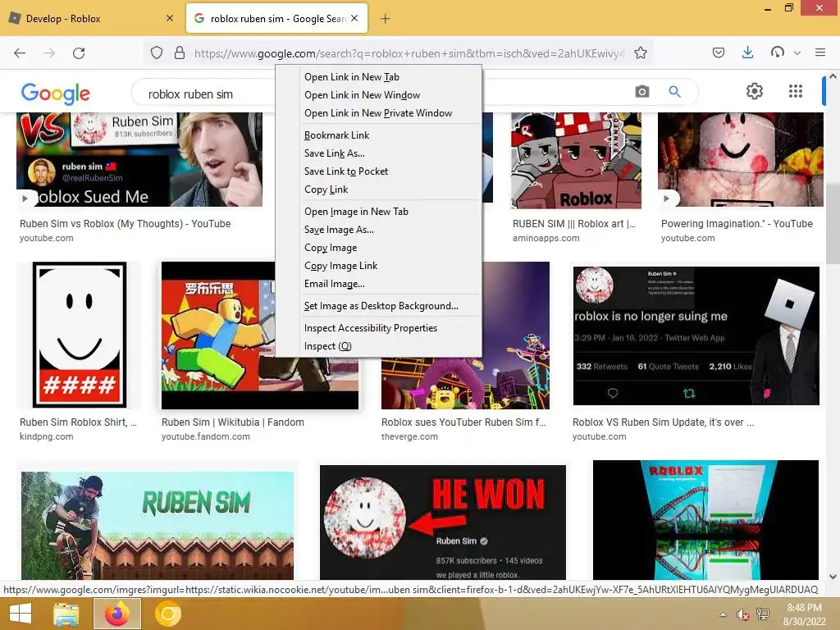The width and height of the screenshot is (840, 630).
Task: Click Roblox VS Ruben Sim Update link
Action: tap(663, 422)
